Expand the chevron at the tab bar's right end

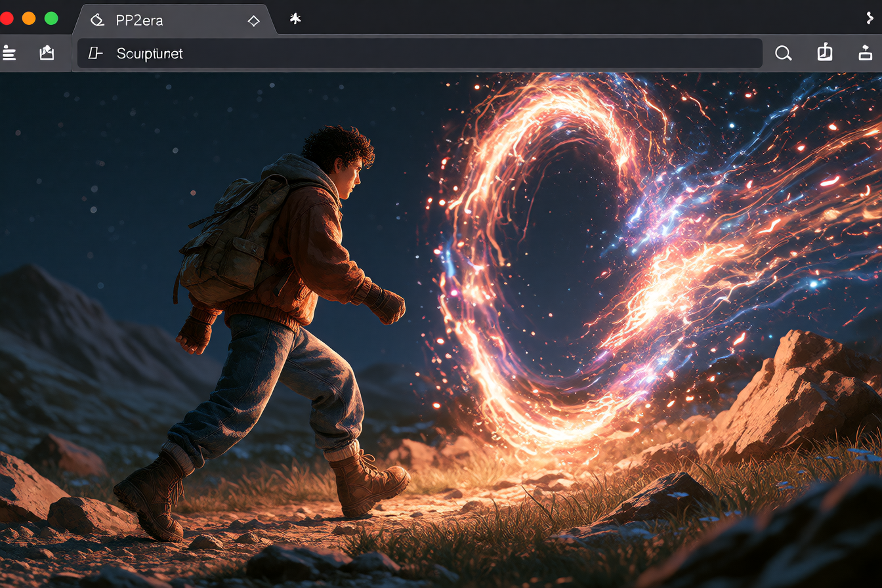(870, 18)
